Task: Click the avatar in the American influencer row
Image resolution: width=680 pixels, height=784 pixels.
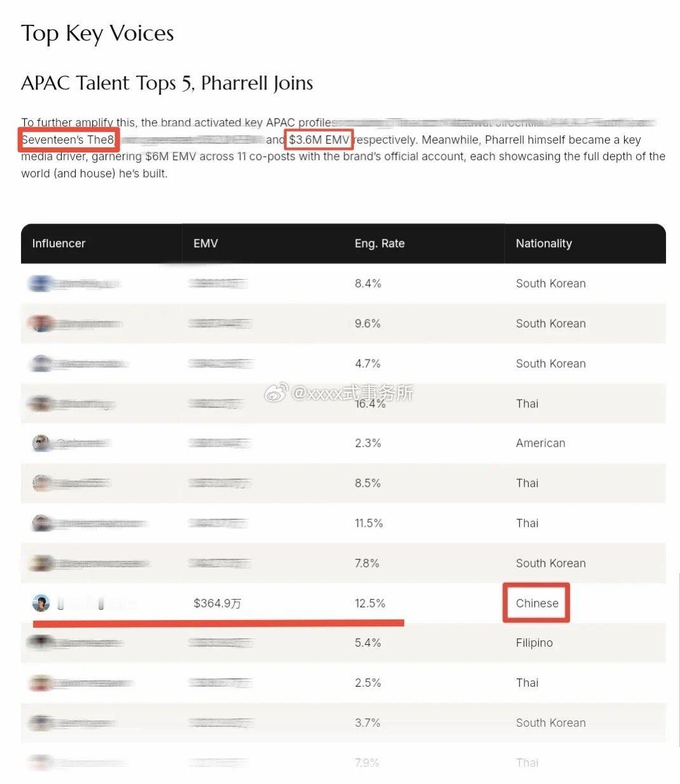Action: pyautogui.click(x=41, y=443)
